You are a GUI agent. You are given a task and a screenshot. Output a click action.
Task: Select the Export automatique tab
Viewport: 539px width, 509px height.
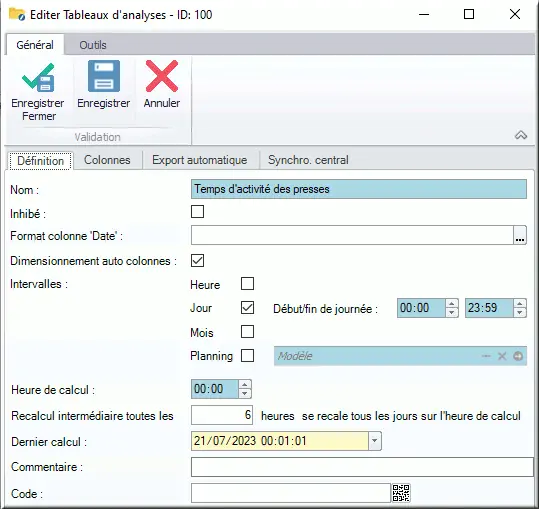tap(200, 160)
